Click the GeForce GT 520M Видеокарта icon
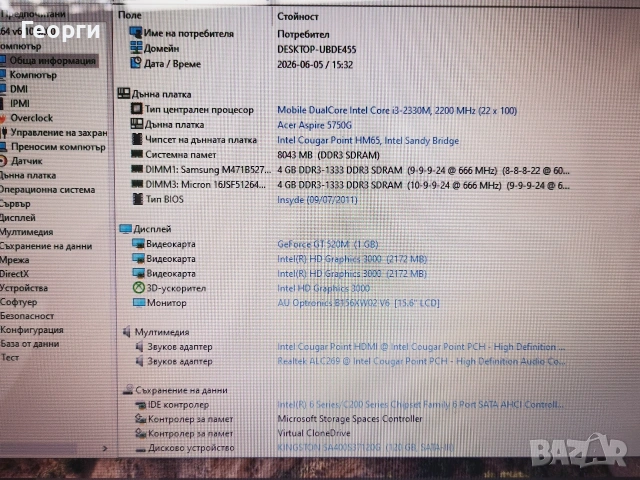 click(x=138, y=244)
